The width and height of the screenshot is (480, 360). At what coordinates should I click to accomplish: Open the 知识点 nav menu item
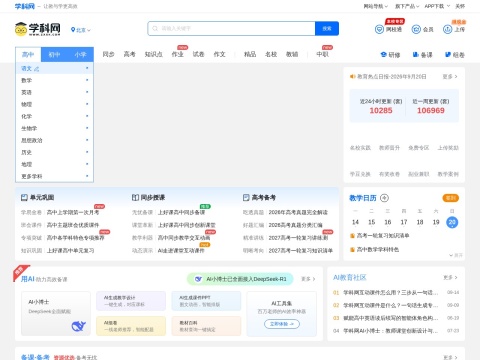click(153, 54)
